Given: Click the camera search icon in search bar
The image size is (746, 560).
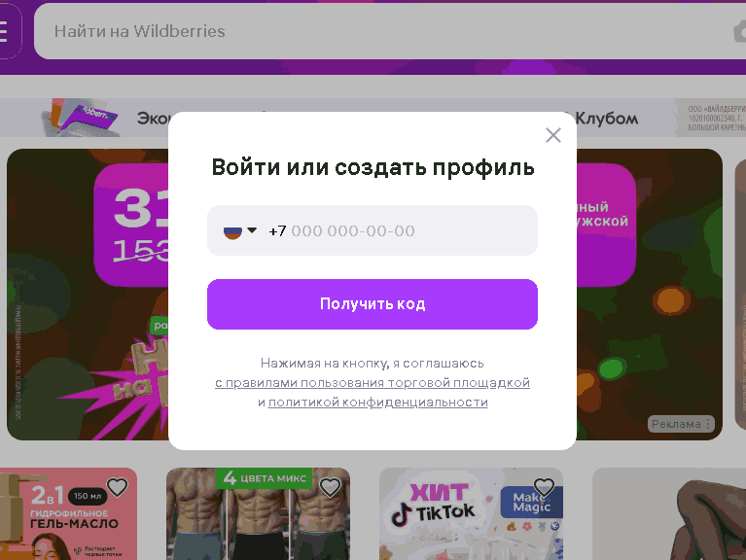Looking at the screenshot, I should (740, 32).
